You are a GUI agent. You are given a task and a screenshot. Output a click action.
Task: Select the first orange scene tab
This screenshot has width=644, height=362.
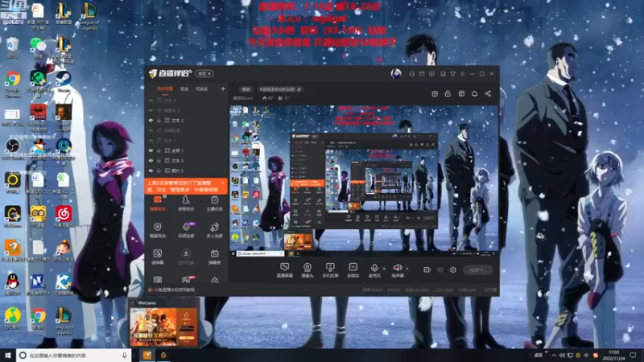[165, 89]
